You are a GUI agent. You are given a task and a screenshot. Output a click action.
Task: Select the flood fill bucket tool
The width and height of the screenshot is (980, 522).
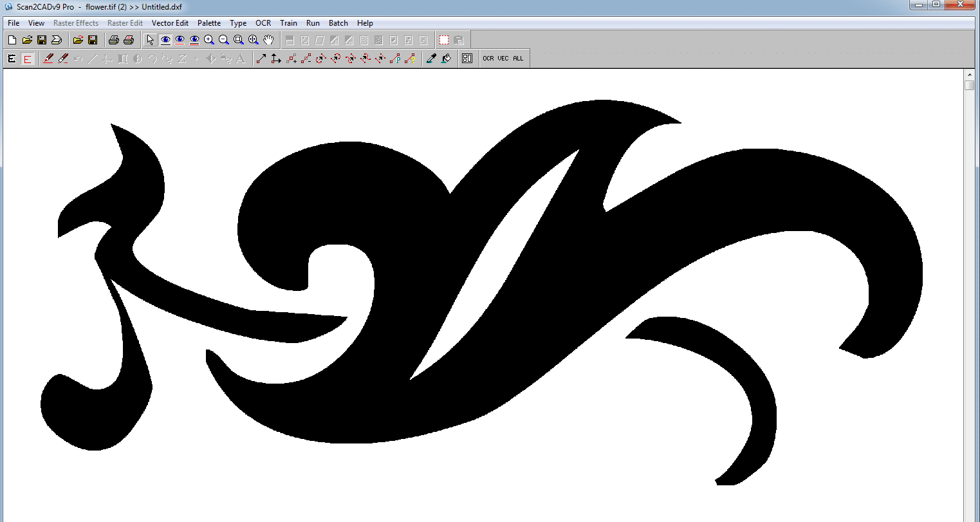[x=446, y=58]
